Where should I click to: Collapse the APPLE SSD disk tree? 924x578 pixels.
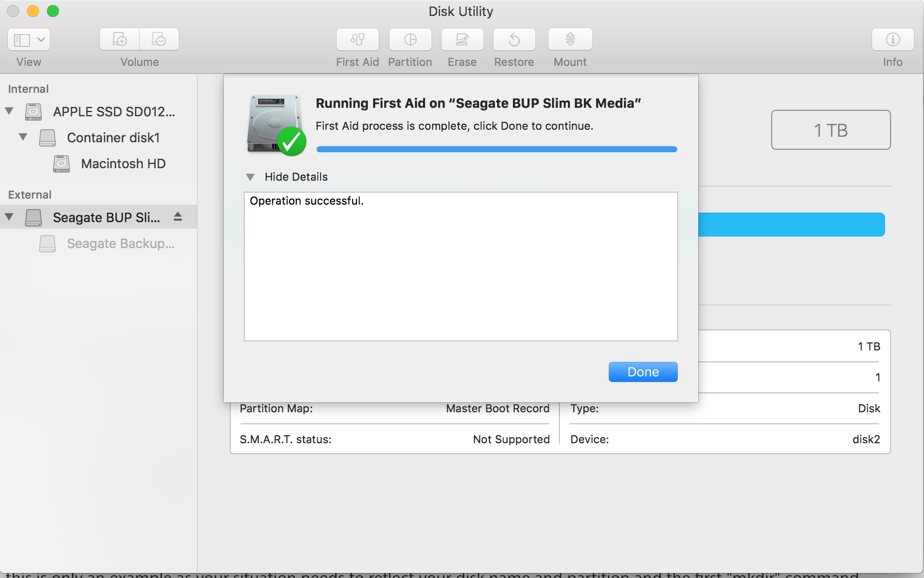coord(9,111)
